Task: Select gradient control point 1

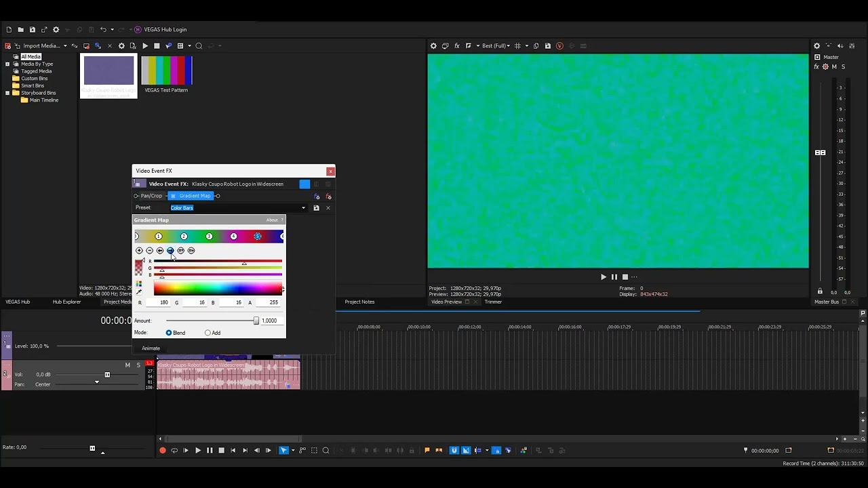Action: pyautogui.click(x=159, y=237)
